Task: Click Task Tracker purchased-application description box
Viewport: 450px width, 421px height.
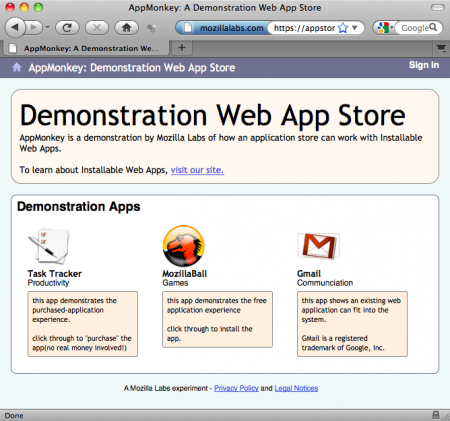Action: [x=83, y=324]
